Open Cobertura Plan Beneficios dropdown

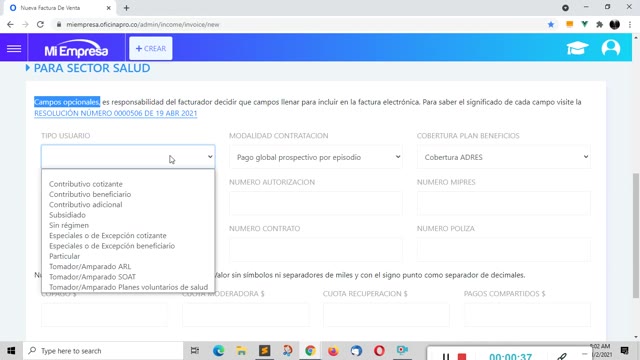click(x=503, y=157)
